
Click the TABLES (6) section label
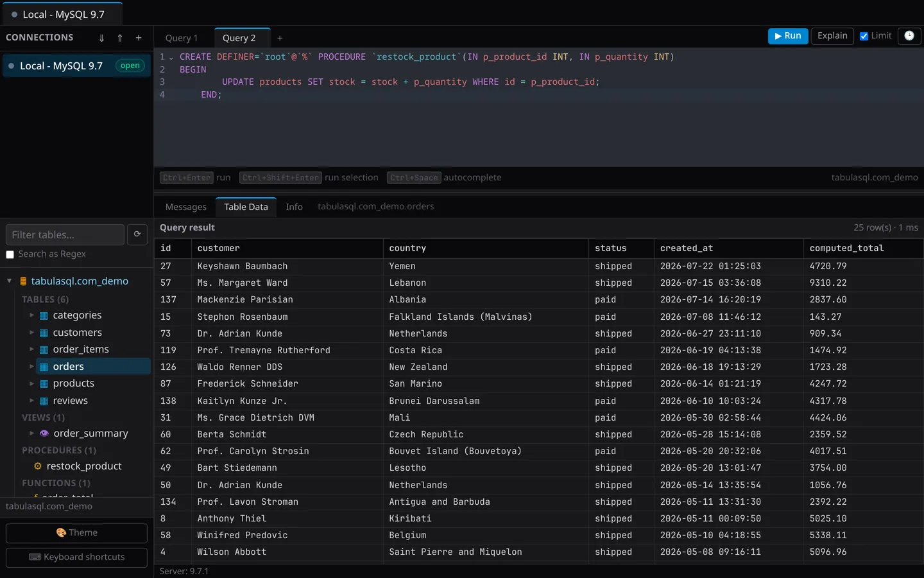tap(45, 299)
